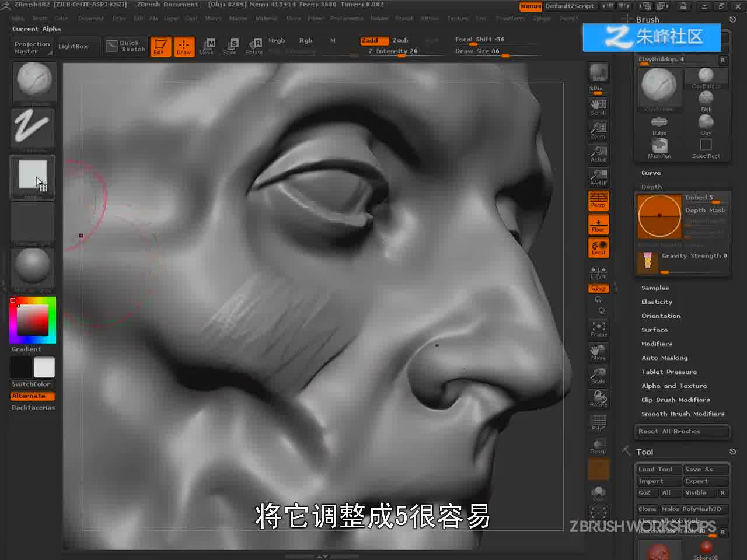Viewport: 747px width, 560px height.
Task: Select the Clay brush
Action: click(x=706, y=125)
